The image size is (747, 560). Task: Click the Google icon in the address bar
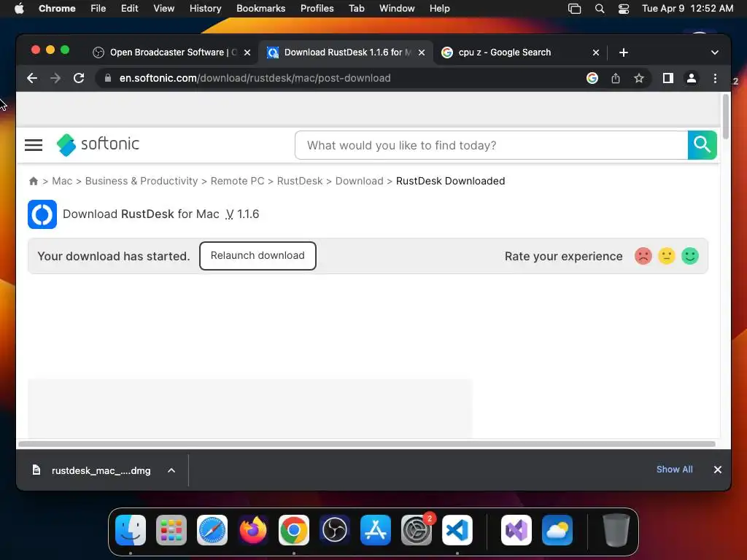[x=592, y=78]
